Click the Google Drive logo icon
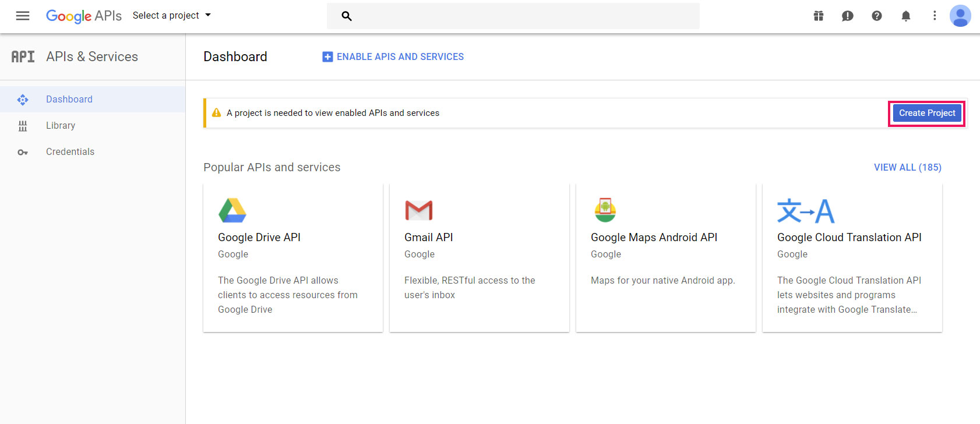Viewport: 980px width, 424px height. tap(232, 210)
